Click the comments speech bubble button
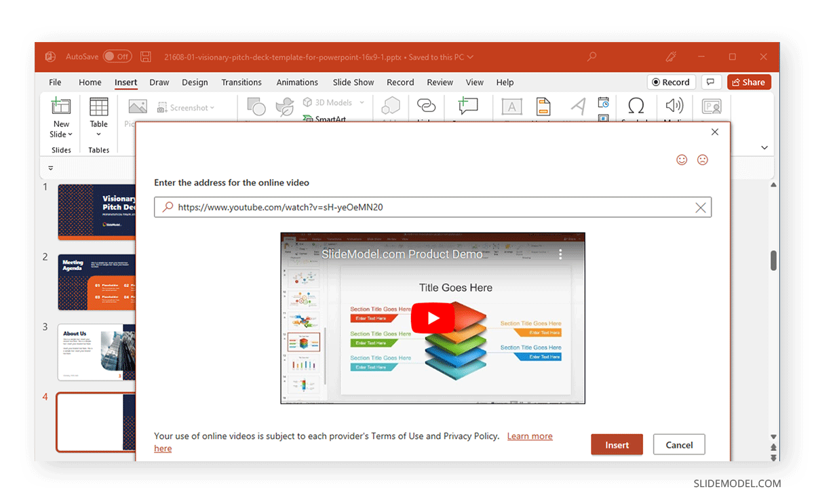This screenshot has height=504, width=814. 710,82
